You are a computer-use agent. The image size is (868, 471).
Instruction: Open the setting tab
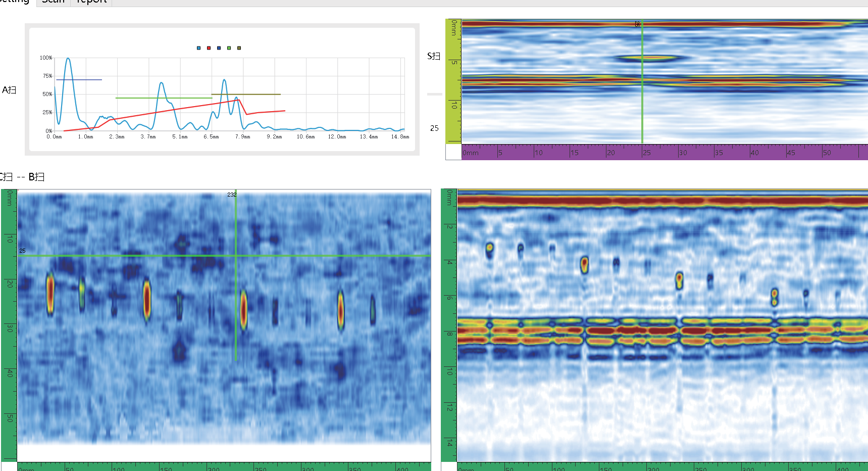[x=15, y=2]
